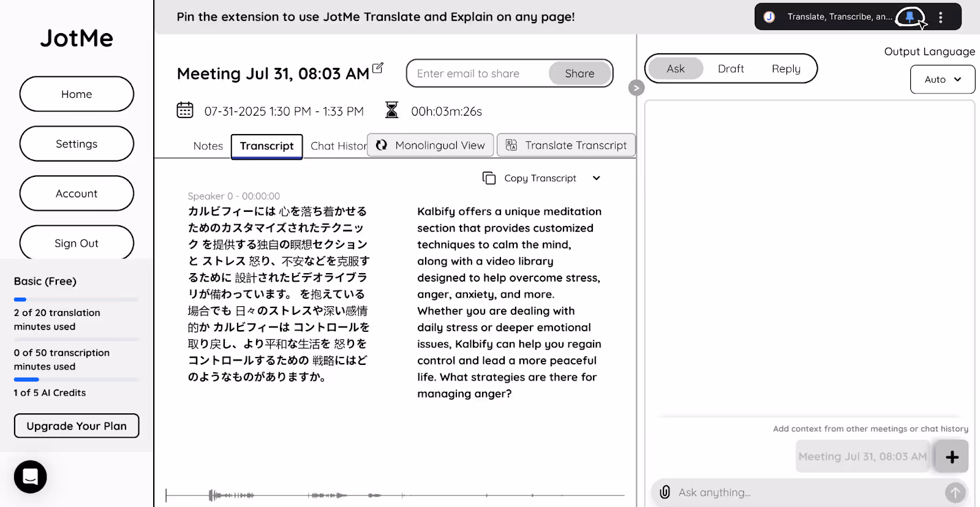This screenshot has height=507, width=980.
Task: Switch to Draft mode
Action: click(731, 69)
